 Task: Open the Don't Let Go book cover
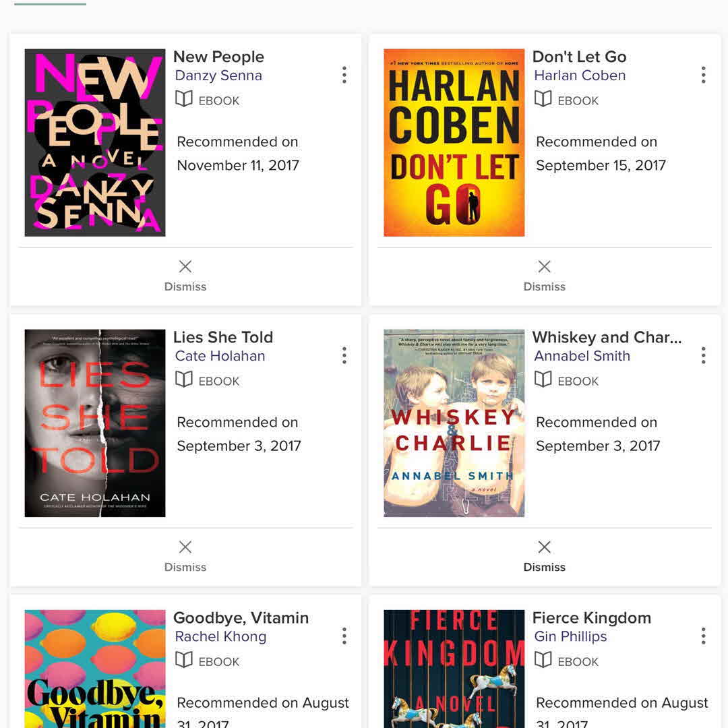coord(454,142)
